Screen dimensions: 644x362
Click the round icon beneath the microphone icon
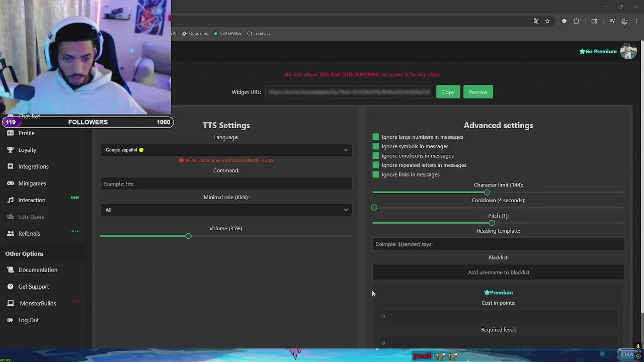(638, 356)
